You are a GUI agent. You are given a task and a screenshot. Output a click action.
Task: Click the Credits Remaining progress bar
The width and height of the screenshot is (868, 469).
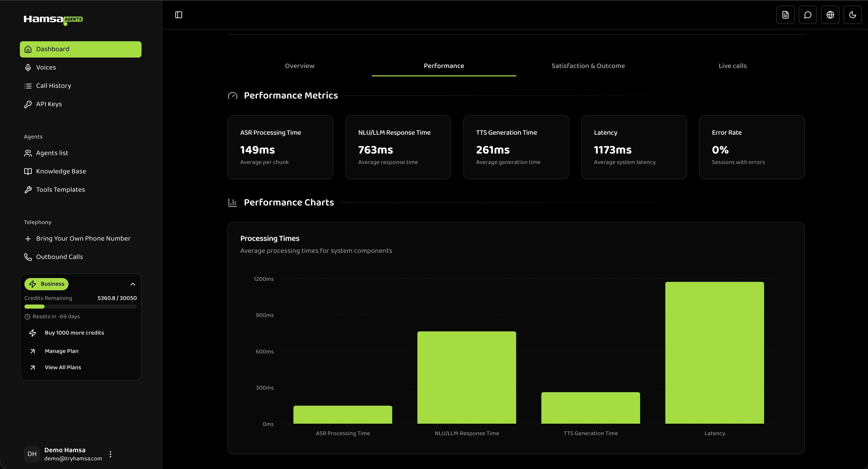pos(80,307)
